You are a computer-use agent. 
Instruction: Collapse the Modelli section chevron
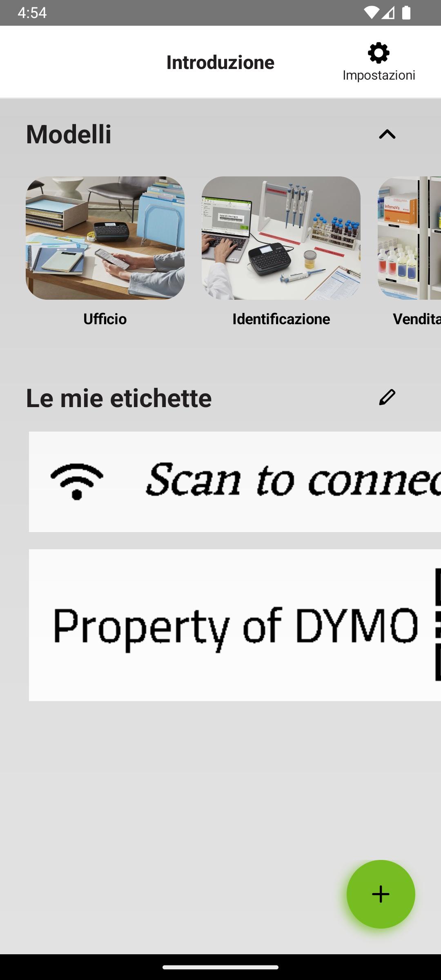point(387,134)
